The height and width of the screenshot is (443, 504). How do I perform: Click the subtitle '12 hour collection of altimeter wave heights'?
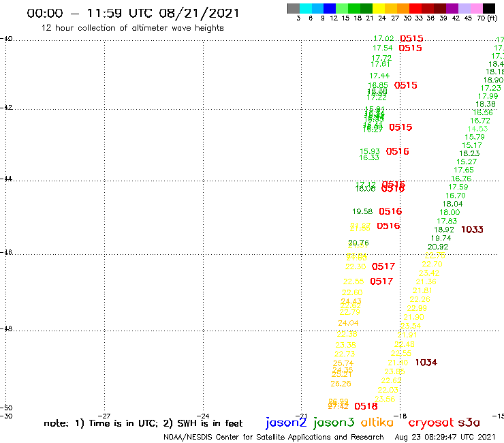pos(132,28)
